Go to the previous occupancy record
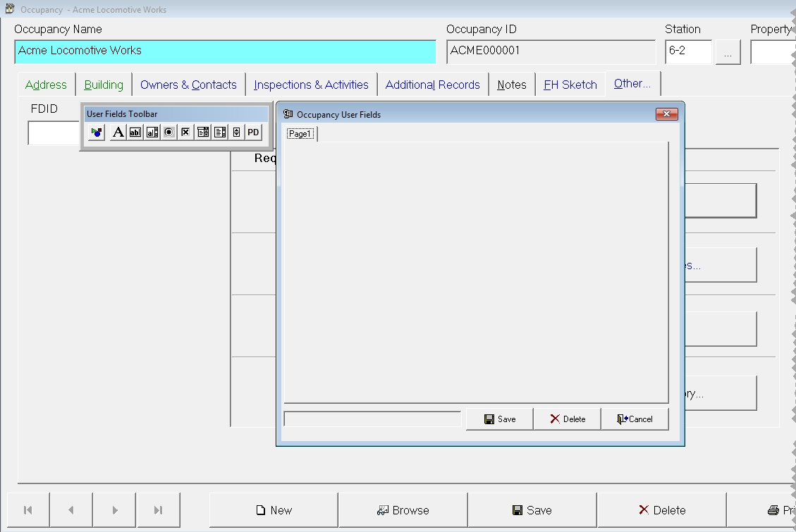The width and height of the screenshot is (796, 532). [71, 510]
